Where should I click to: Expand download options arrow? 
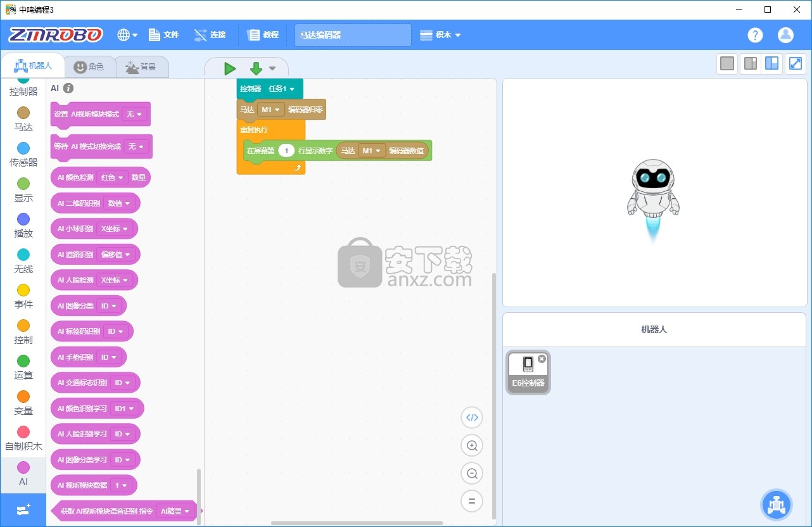(x=272, y=68)
